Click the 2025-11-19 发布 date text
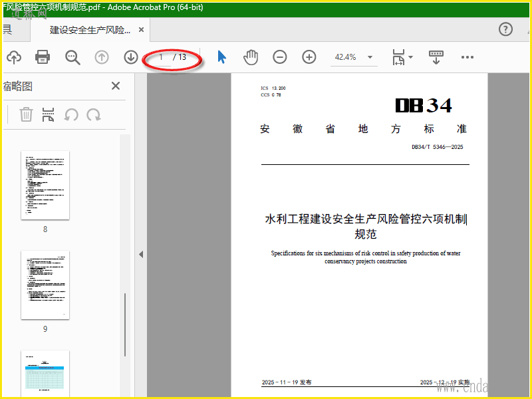The width and height of the screenshot is (532, 399). (x=287, y=382)
